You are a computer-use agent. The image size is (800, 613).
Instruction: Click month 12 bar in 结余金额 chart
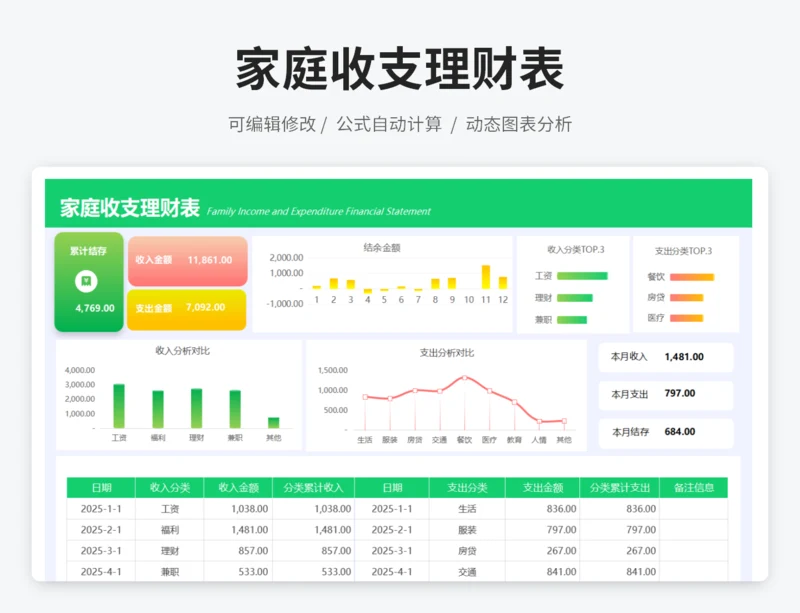pos(503,283)
